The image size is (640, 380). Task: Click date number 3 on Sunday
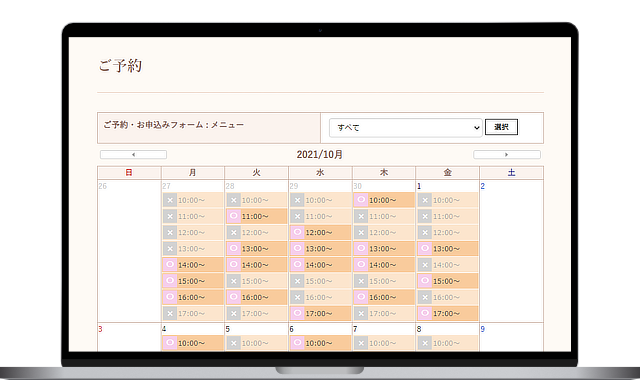(100, 329)
